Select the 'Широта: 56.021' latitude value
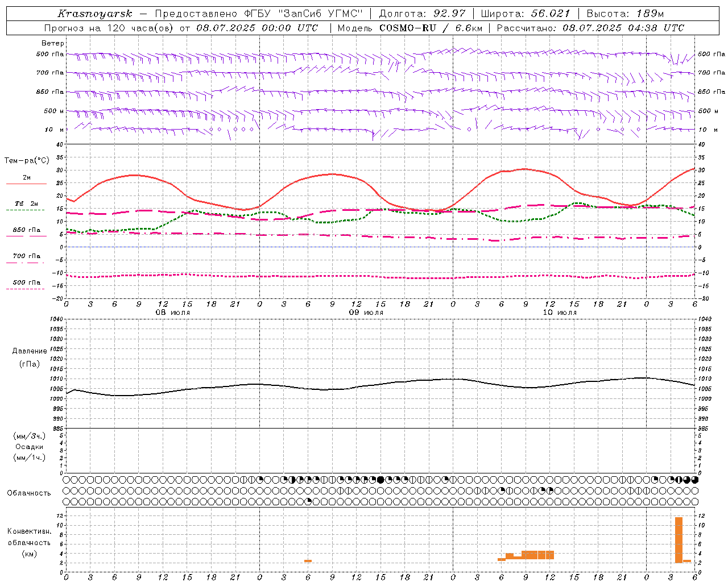Image resolution: width=728 pixels, height=582 pixels. 526,14
